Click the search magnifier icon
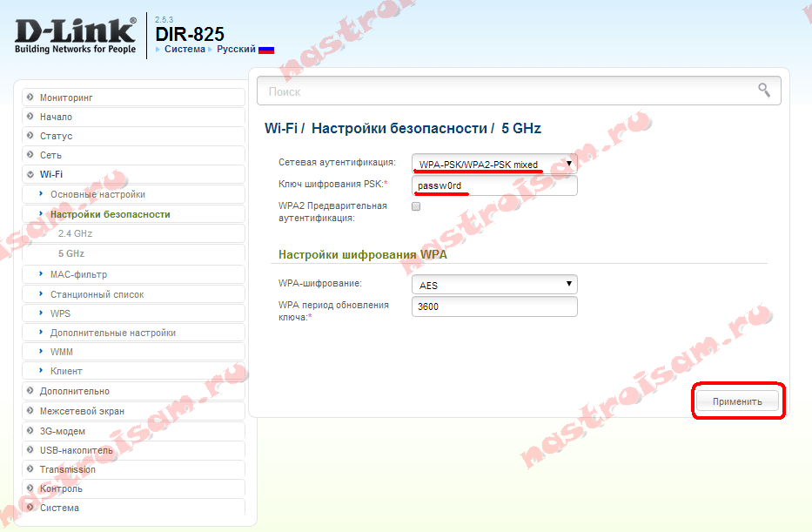This screenshot has width=812, height=532. (x=764, y=90)
